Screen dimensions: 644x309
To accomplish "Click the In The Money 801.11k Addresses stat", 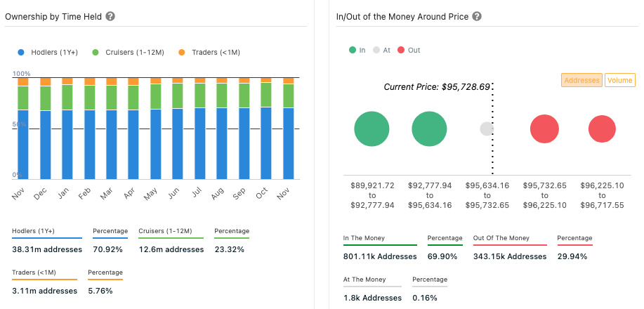I will point(379,258).
